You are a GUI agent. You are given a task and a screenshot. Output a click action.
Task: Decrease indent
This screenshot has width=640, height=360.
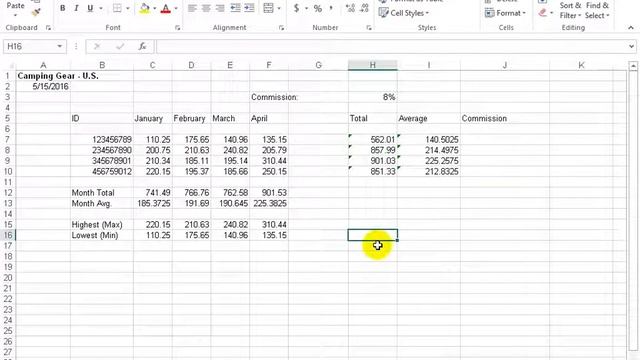point(235,8)
